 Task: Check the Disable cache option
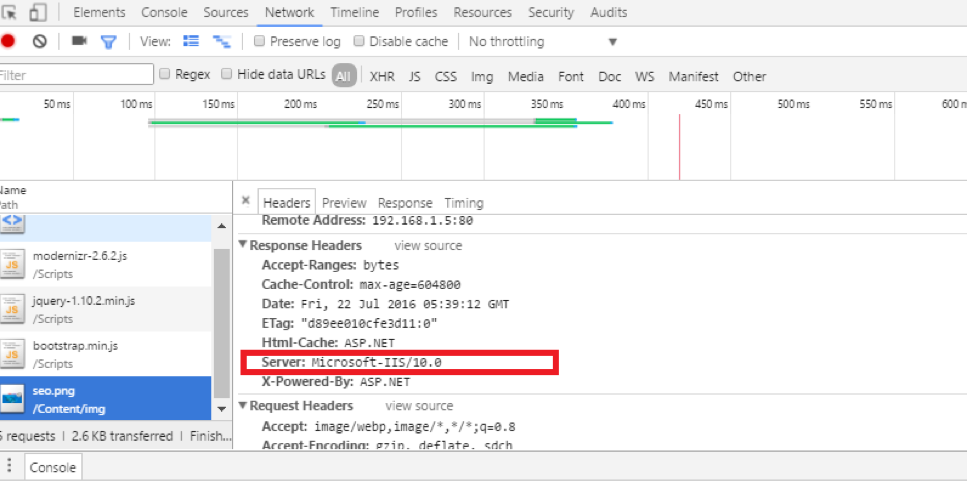tap(359, 42)
